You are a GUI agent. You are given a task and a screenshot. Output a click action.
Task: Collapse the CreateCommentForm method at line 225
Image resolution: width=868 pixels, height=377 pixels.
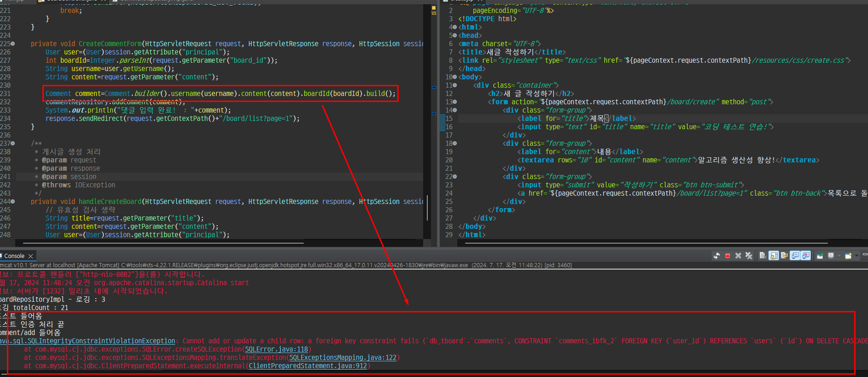pyautogui.click(x=12, y=44)
